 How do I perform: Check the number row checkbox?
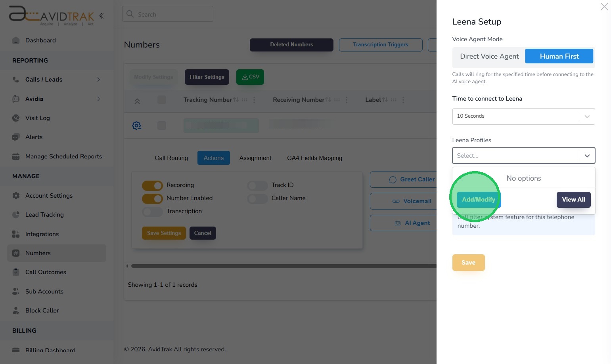coord(162,126)
